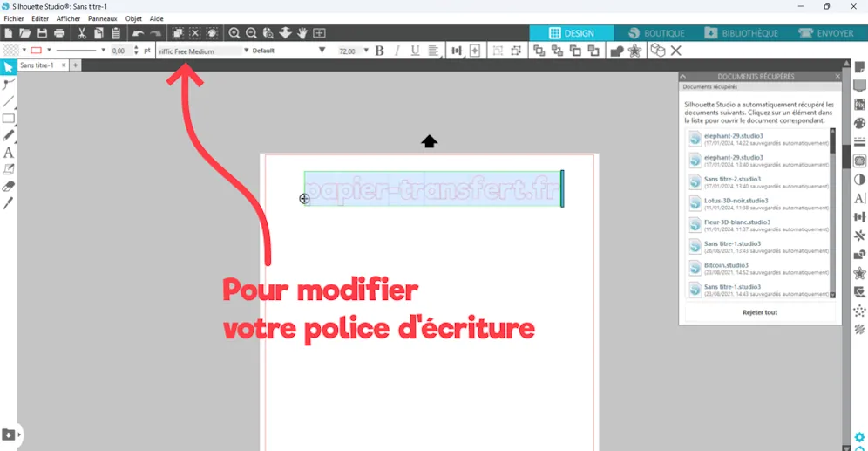Click the New document icon
The width and height of the screenshot is (868, 451).
coord(9,33)
